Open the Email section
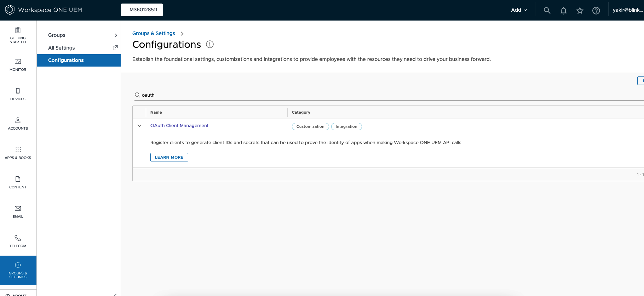Image resolution: width=644 pixels, height=296 pixels. pyautogui.click(x=18, y=212)
